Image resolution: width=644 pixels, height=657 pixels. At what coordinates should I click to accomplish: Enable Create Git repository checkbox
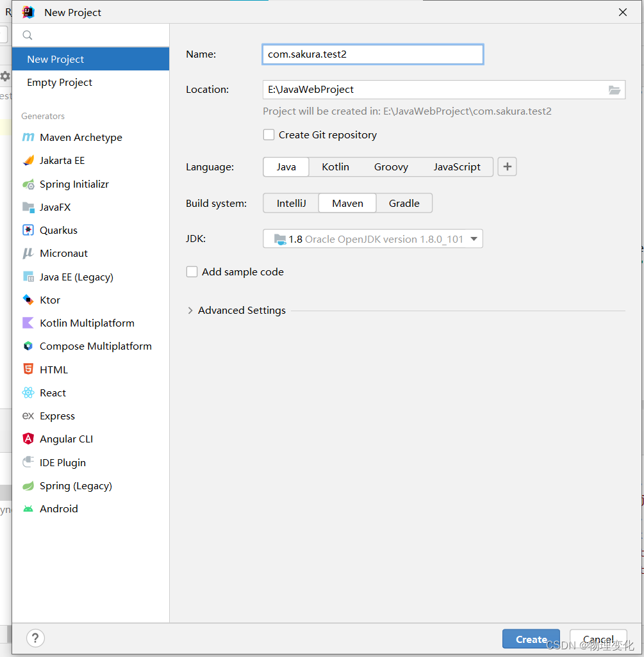(268, 134)
